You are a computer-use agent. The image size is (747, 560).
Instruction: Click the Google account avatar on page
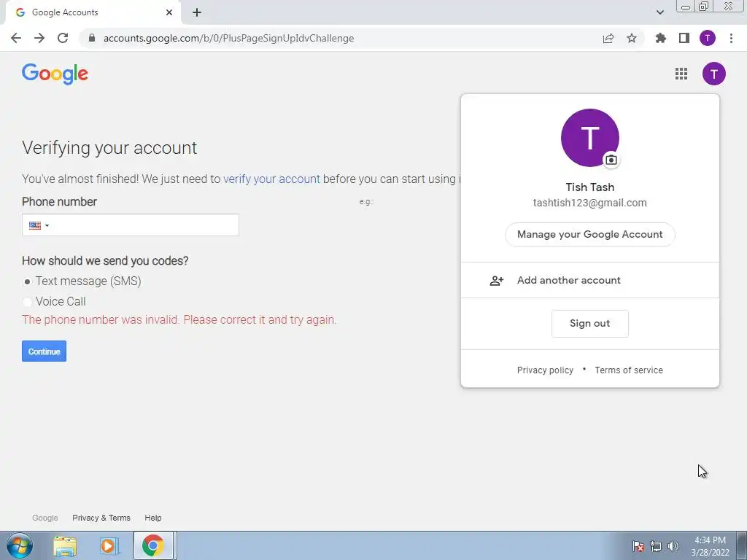pos(713,74)
